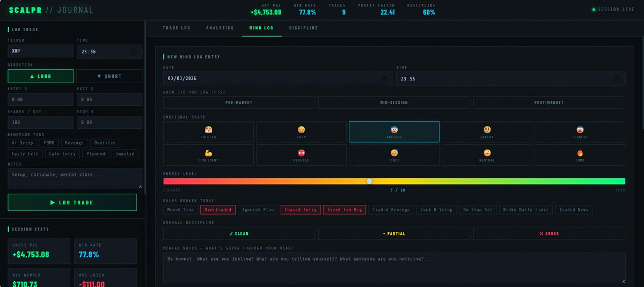Toggle the A+ Setup behavior tag
Image resolution: width=644 pixels, height=287 pixels.
[23, 143]
